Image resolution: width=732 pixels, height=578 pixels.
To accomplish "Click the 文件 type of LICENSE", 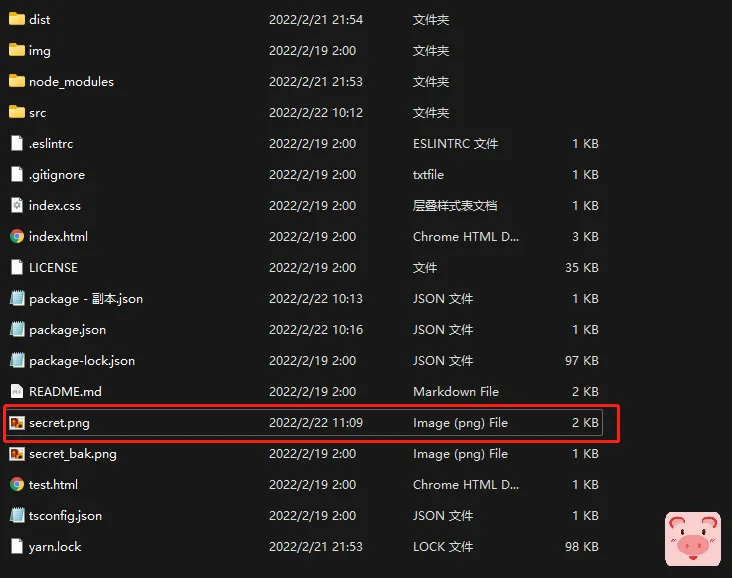I will pyautogui.click(x=425, y=268).
